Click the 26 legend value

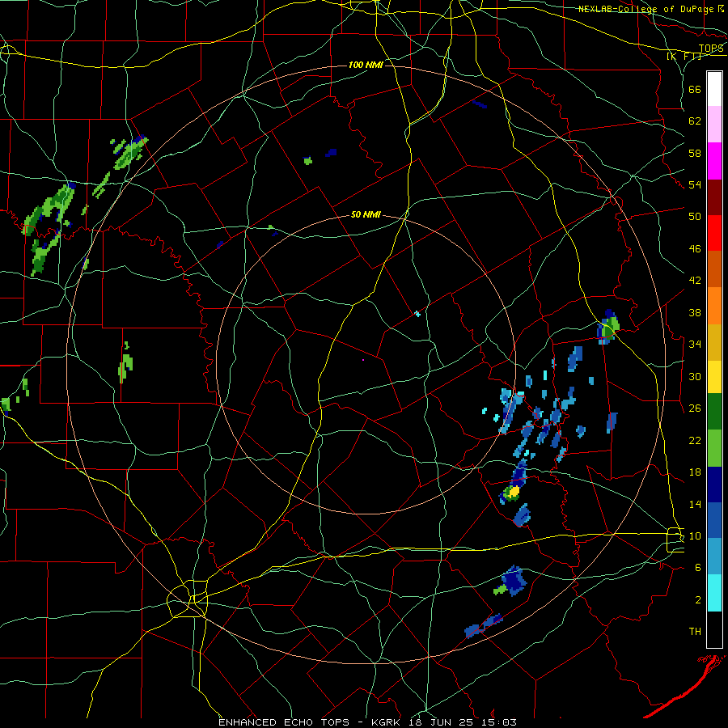[695, 408]
